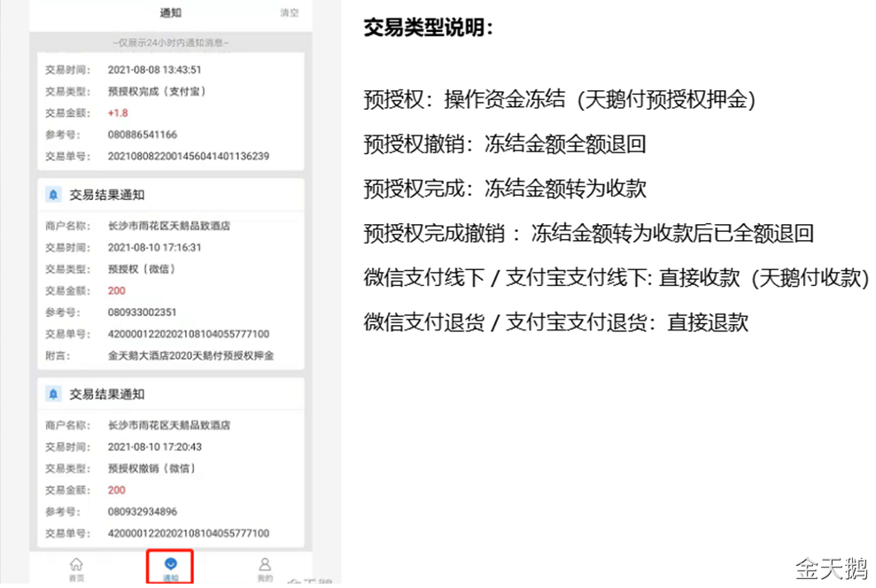The image size is (876, 588).
Task: Open the 我的 profile tab
Action: point(265,569)
